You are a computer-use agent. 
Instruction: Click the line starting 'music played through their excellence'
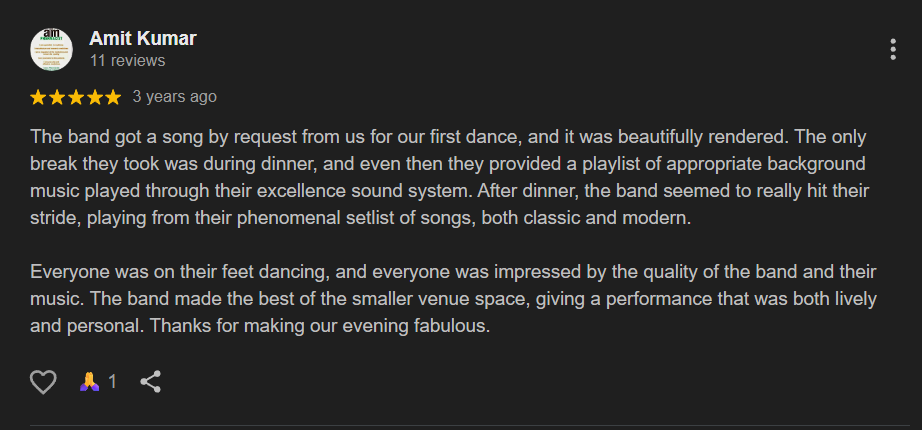[450, 191]
